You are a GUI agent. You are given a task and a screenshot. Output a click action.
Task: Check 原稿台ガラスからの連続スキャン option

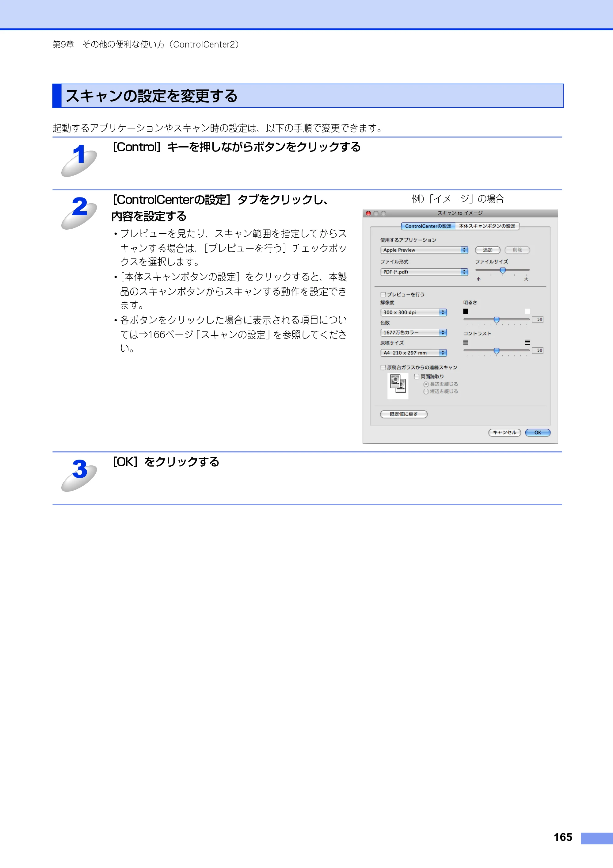coord(383,367)
